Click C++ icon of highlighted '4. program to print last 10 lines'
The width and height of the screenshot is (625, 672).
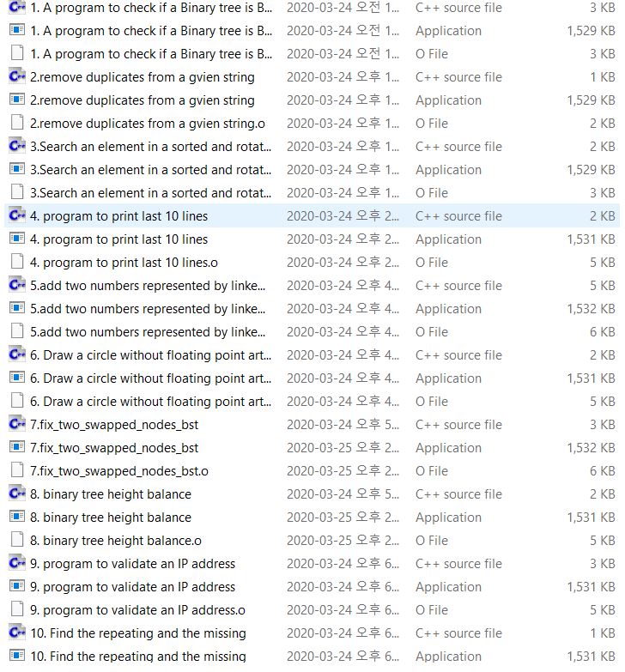point(17,215)
